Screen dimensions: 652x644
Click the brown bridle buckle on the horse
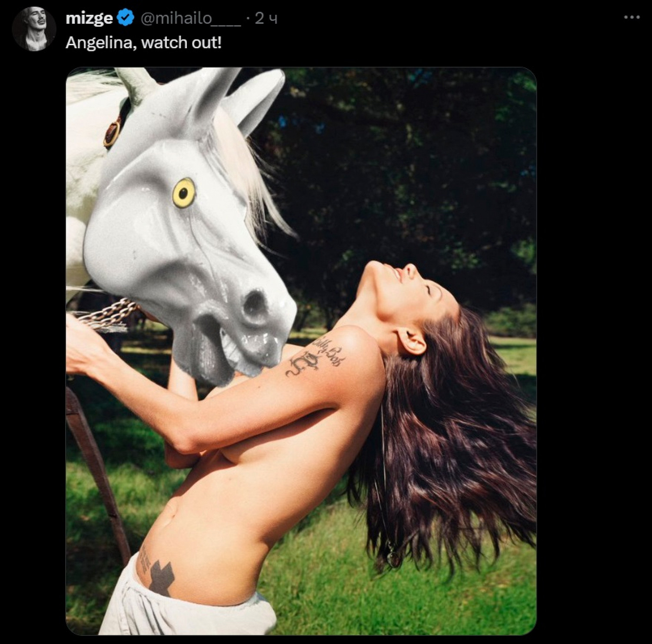(x=112, y=133)
